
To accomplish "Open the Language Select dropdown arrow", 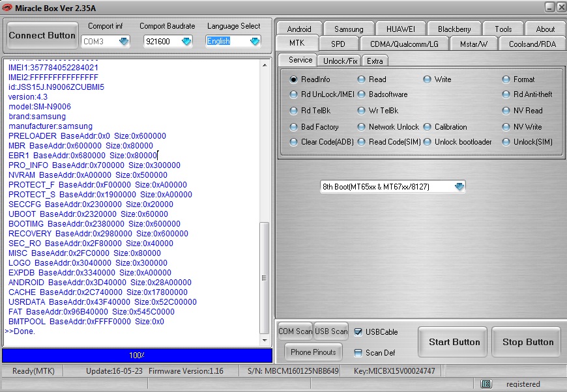I will coord(255,41).
